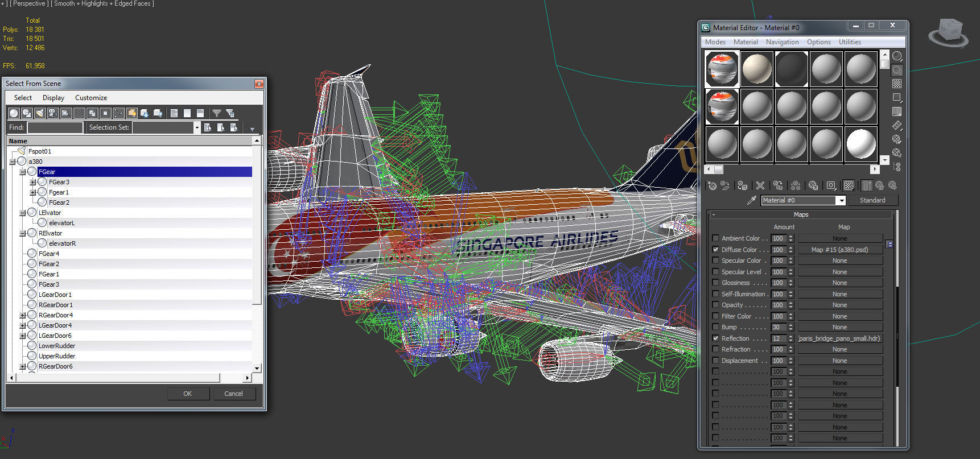The height and width of the screenshot is (459, 980).
Task: Toggle Display Helpers tape-measure filter icon
Action: [66, 113]
